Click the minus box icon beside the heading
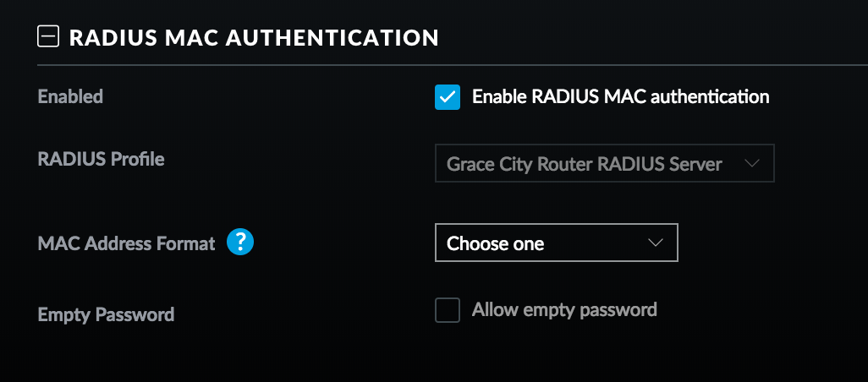Viewport: 868px width, 382px height. [48, 37]
